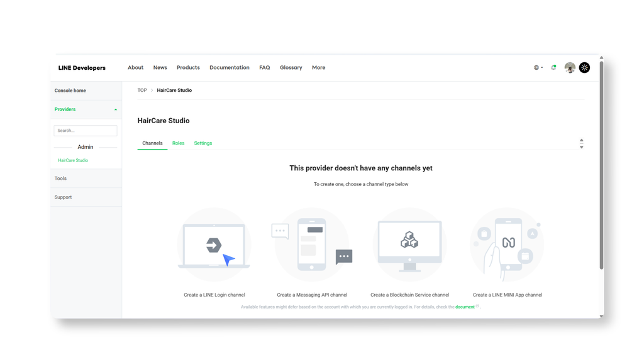Open the Documentation menu item
The image size is (644, 362).
pos(229,68)
